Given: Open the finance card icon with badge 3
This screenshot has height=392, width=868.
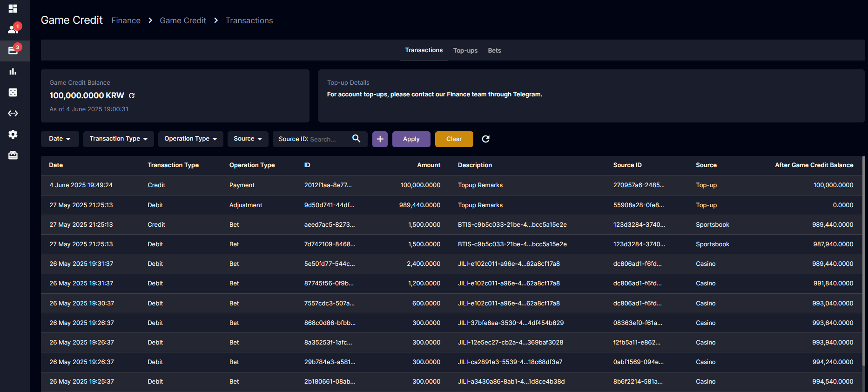Looking at the screenshot, I should (13, 50).
